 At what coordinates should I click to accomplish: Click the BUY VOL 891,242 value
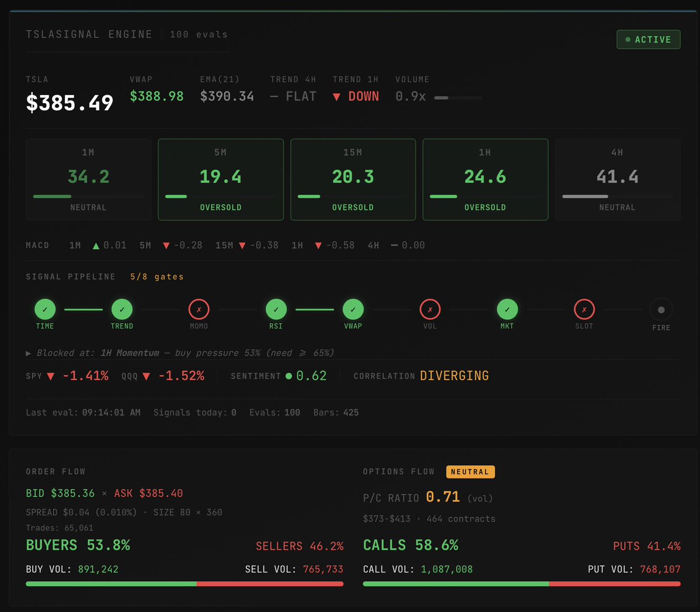pyautogui.click(x=98, y=569)
